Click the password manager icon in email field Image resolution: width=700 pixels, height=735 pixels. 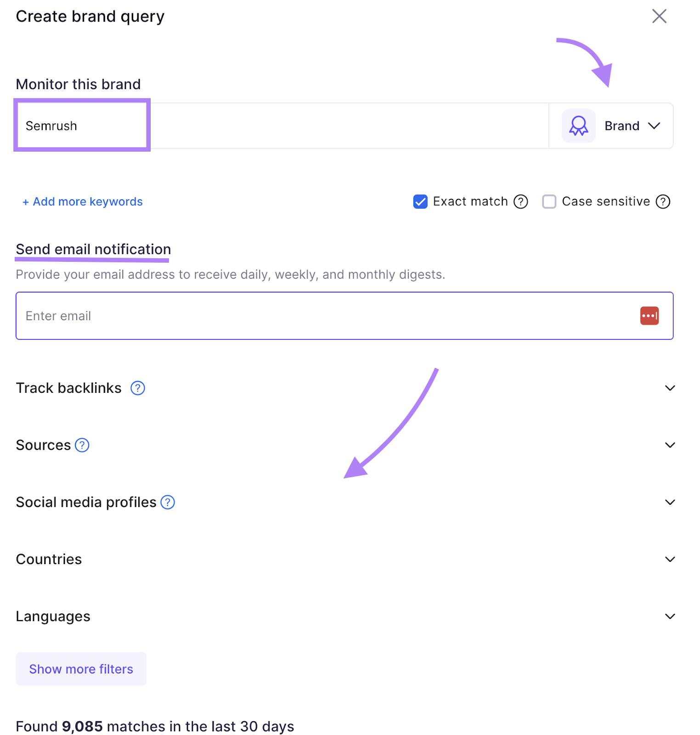649,316
